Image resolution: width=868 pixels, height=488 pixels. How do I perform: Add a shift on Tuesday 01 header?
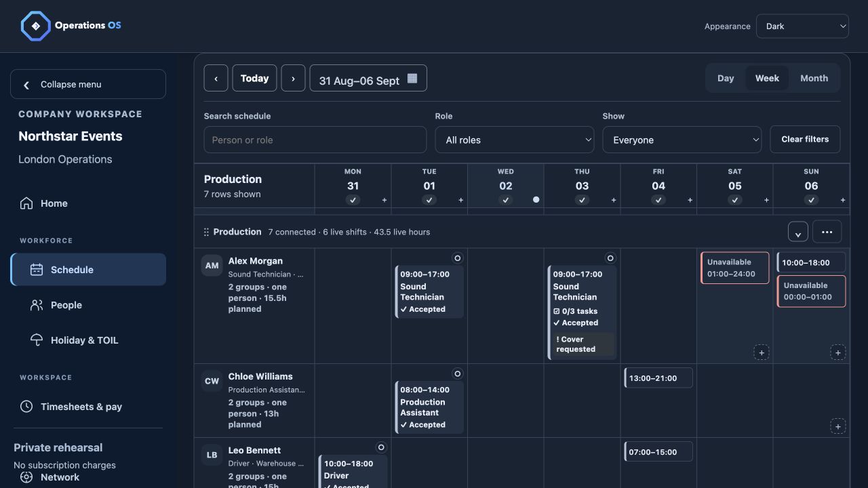point(461,200)
